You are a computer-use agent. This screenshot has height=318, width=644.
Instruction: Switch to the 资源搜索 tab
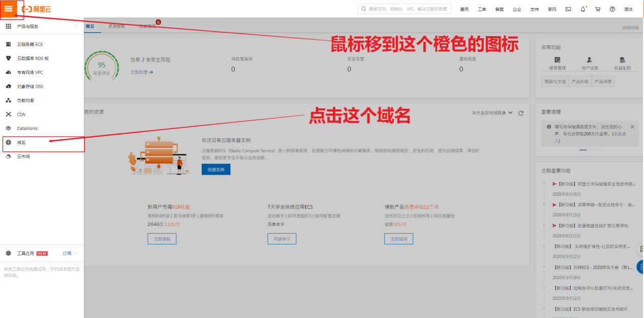(x=117, y=25)
